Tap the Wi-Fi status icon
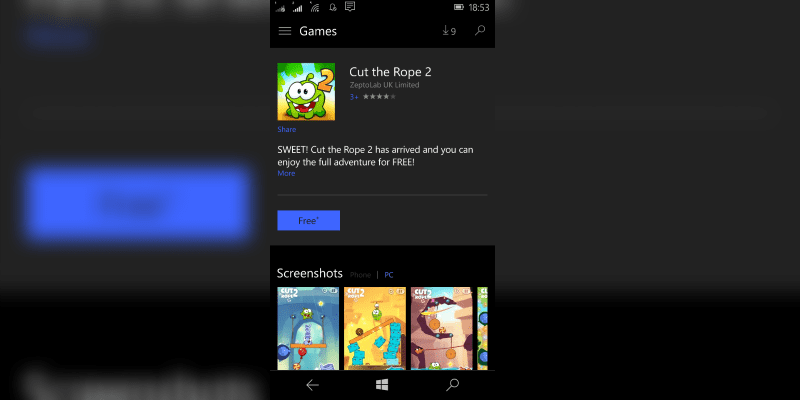The image size is (800, 400). pos(315,7)
